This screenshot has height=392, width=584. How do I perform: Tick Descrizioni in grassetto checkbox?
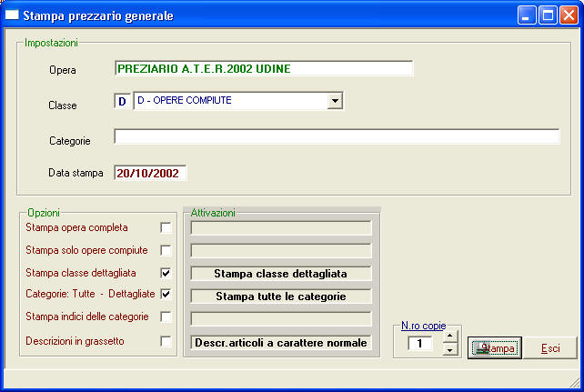166,341
